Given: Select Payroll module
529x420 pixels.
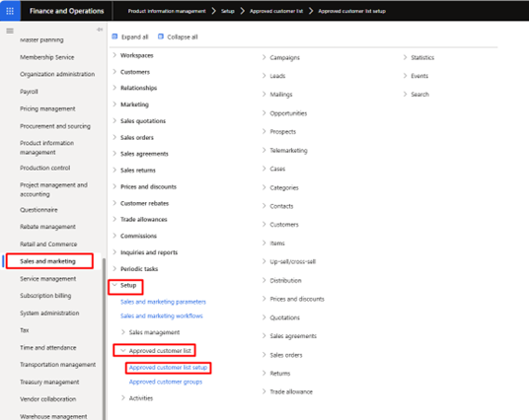Looking at the screenshot, I should click(x=29, y=92).
